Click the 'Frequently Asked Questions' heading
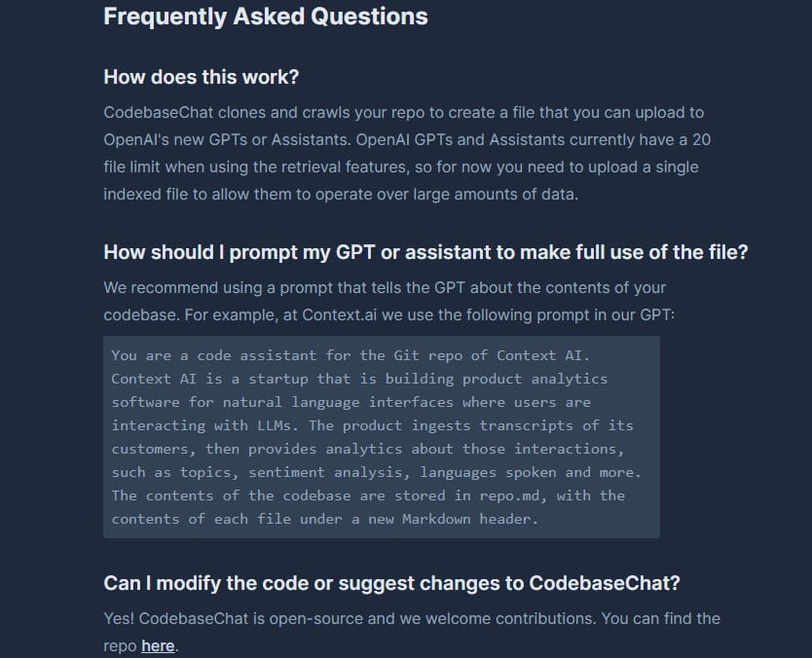812x658 pixels. (266, 17)
